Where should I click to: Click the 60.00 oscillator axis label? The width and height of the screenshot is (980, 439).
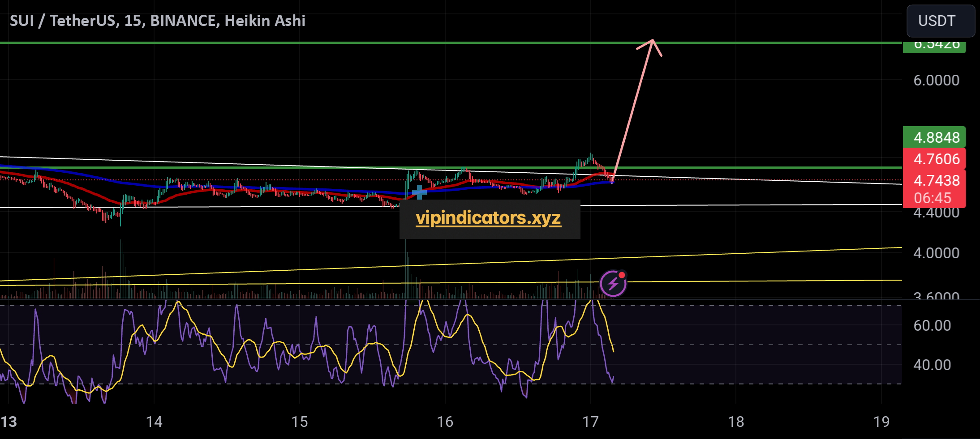pyautogui.click(x=932, y=325)
